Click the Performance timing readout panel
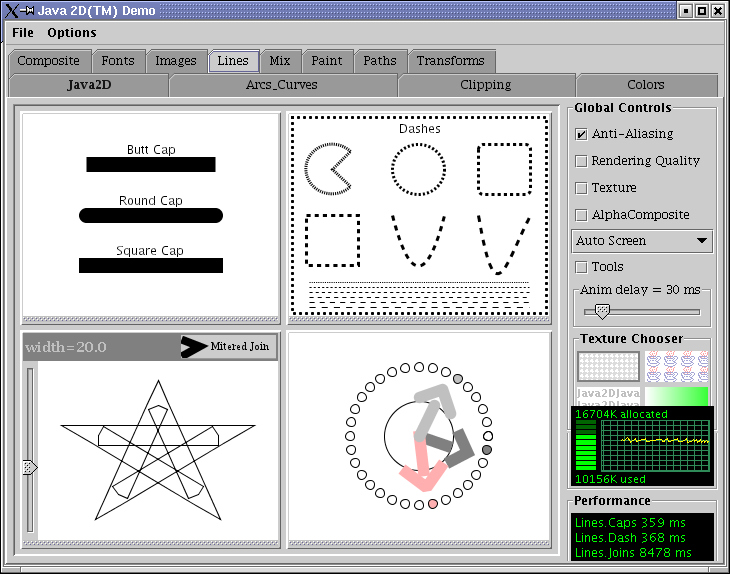This screenshot has height=574, width=730. 642,537
